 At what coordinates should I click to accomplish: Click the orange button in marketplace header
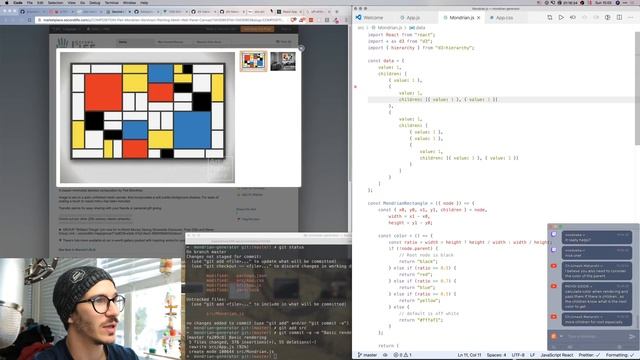pos(257,29)
